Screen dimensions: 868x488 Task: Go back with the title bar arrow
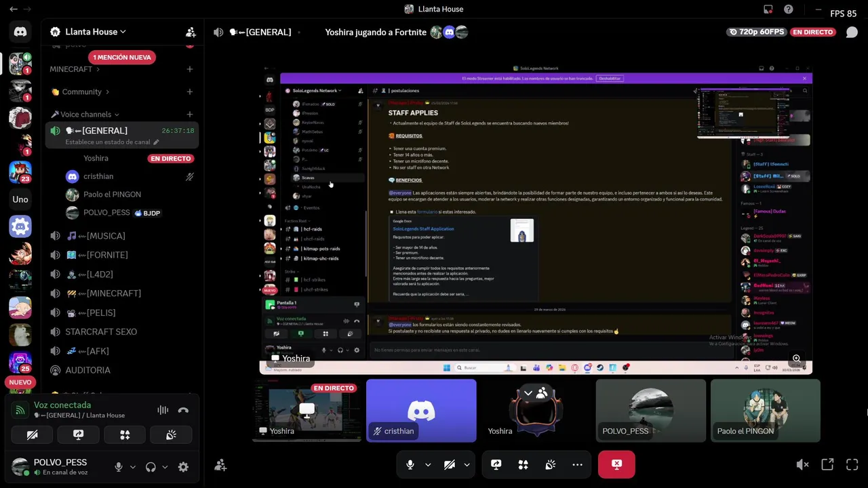coord(13,9)
